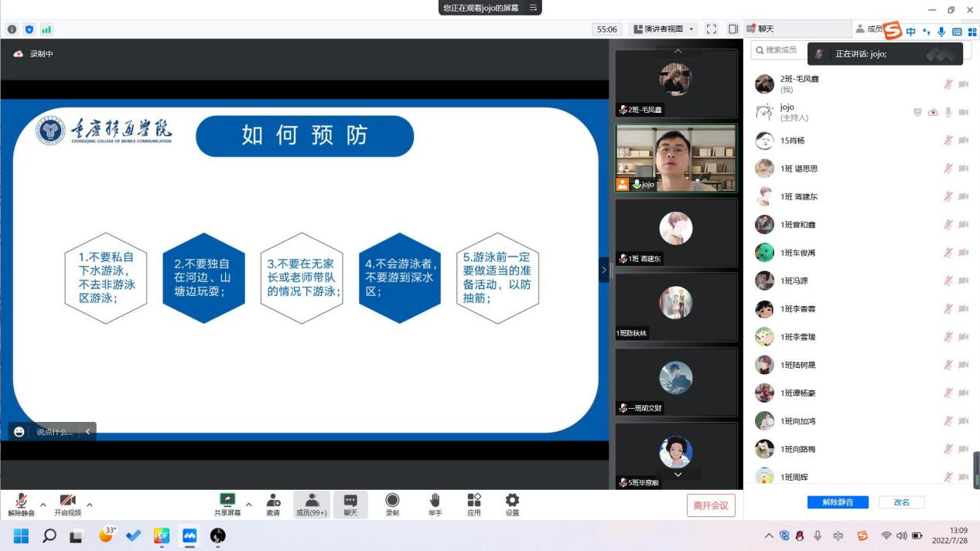Switch to the 成员 panel tab
Image resolution: width=980 pixels, height=551 pixels.
tap(869, 29)
